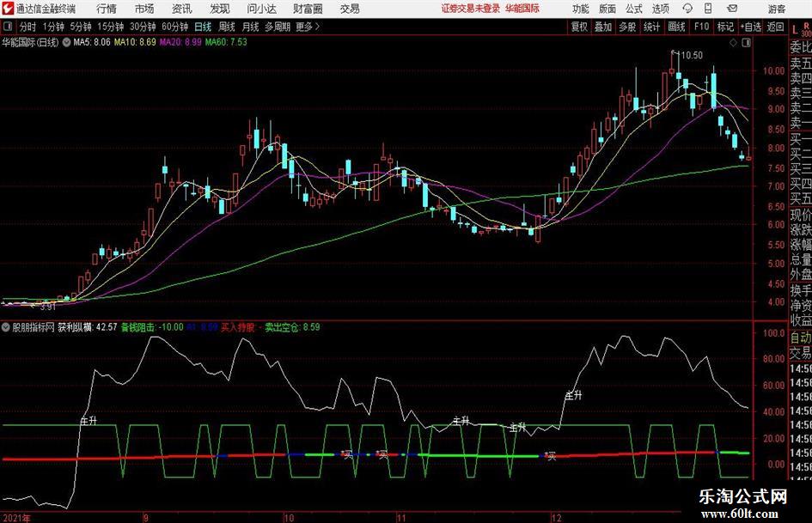Click the 10.50 high price marker
Viewport: 812px width, 523px height.
click(692, 56)
